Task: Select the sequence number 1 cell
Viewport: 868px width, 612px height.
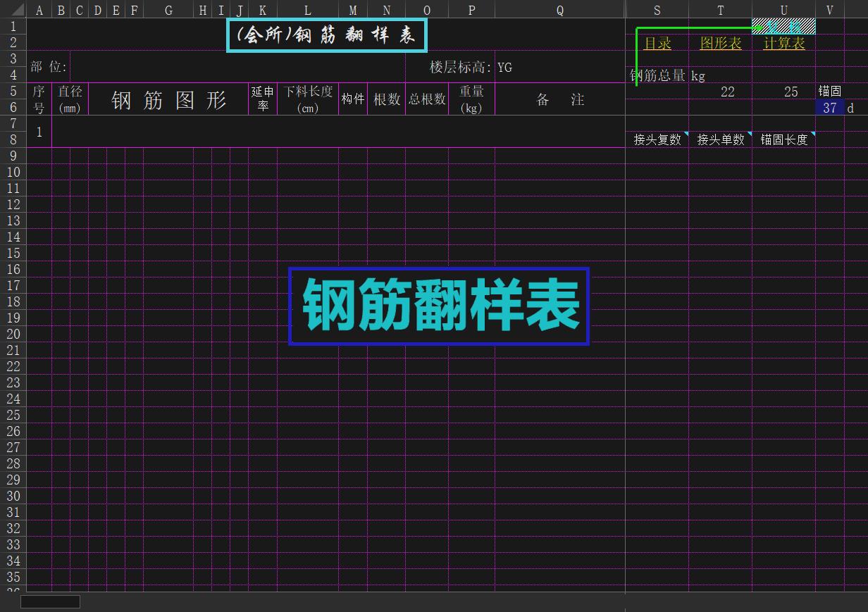Action: 39,132
